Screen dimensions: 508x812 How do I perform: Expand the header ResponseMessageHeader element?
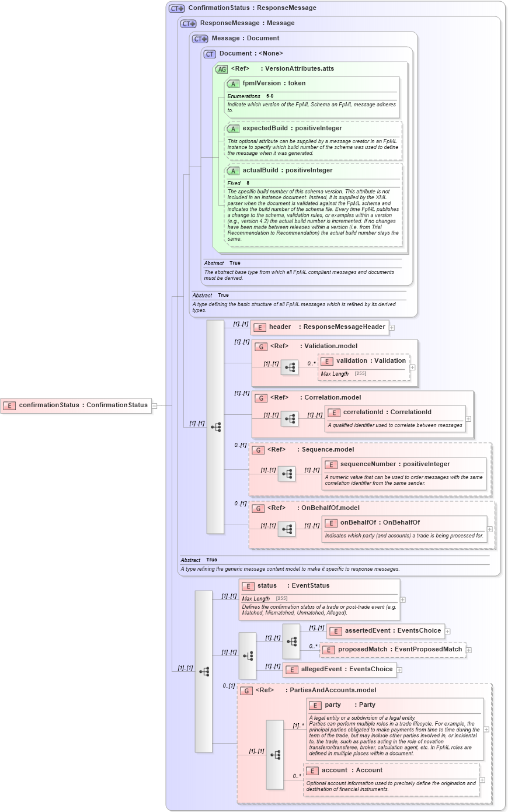392,328
